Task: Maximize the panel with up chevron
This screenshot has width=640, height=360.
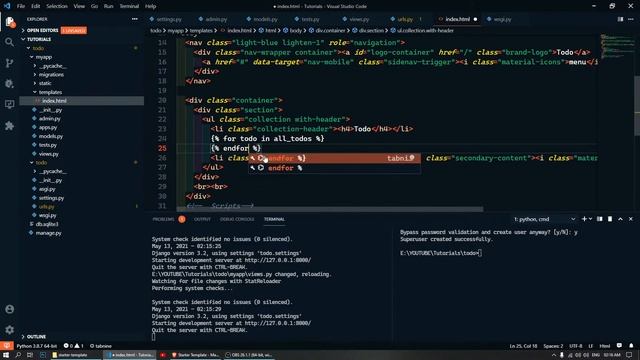Action: tap(620, 219)
